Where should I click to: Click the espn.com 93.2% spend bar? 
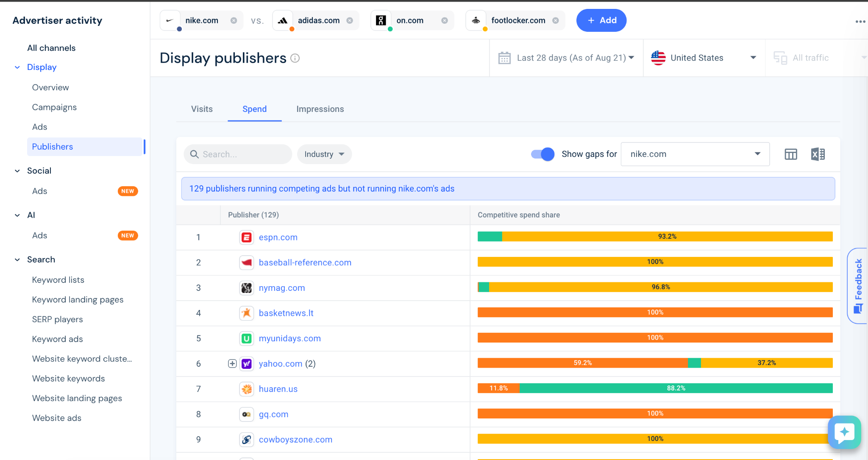coord(668,237)
